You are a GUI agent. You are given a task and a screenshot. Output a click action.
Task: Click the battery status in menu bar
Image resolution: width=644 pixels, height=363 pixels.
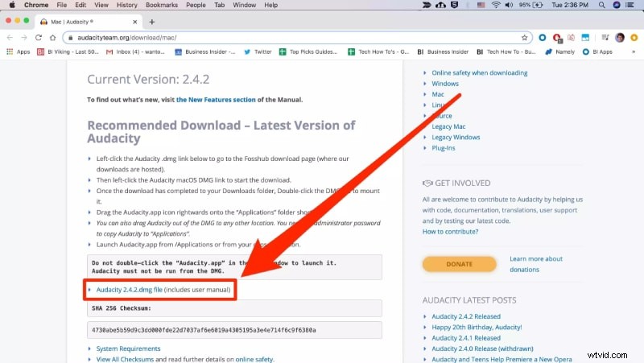pyautogui.click(x=531, y=5)
